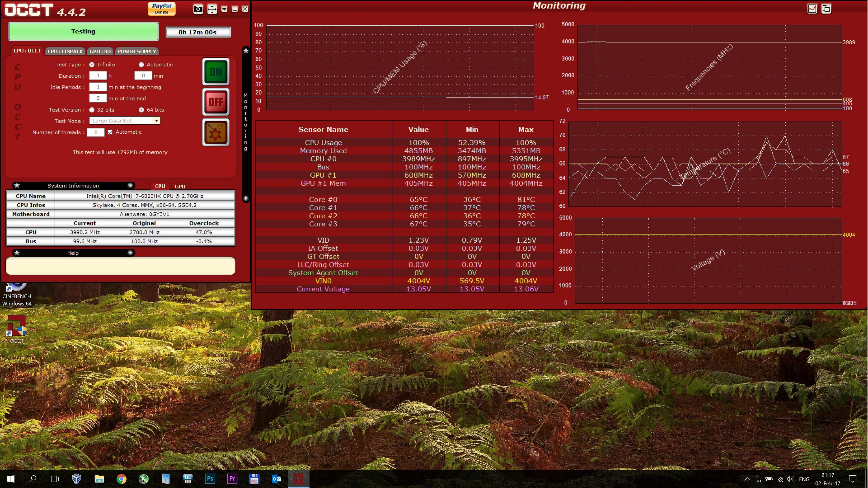
Task: Switch system info to the GPU tab
Action: tap(180, 186)
